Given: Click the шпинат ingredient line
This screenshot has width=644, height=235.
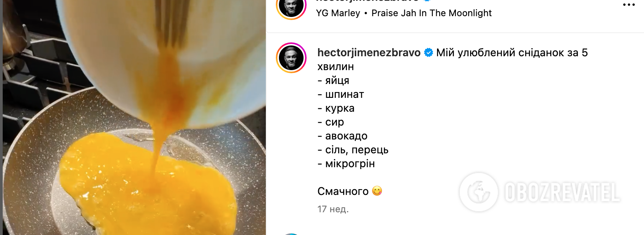Looking at the screenshot, I should pyautogui.click(x=340, y=94).
